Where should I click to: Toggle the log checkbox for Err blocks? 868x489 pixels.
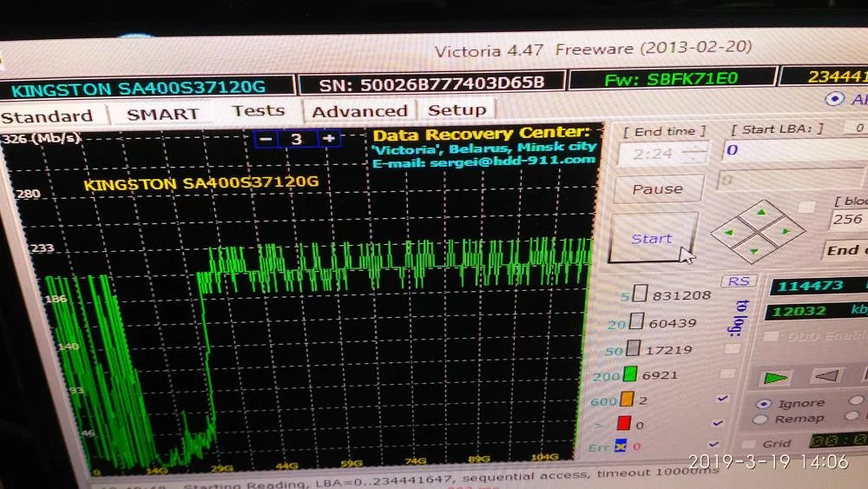point(714,444)
